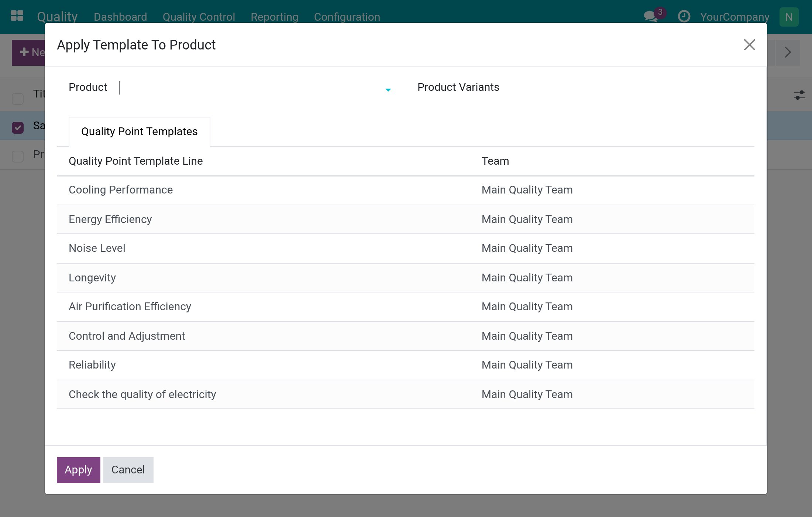
Task: Toggle the select-all header checkbox
Action: tap(18, 99)
